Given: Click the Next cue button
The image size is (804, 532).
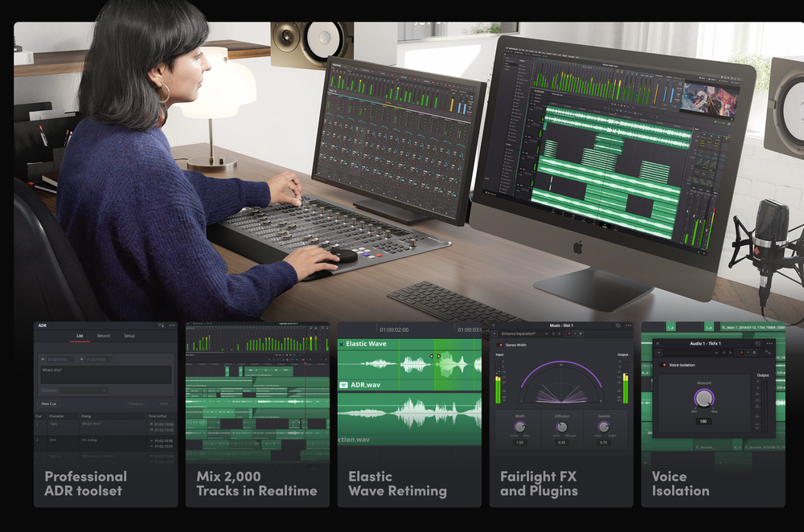Looking at the screenshot, I should pos(164,404).
